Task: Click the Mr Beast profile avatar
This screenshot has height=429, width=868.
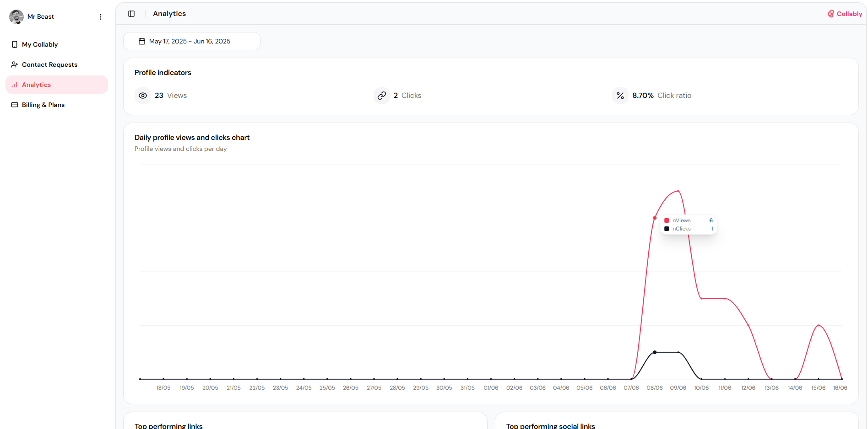Action: (x=16, y=17)
